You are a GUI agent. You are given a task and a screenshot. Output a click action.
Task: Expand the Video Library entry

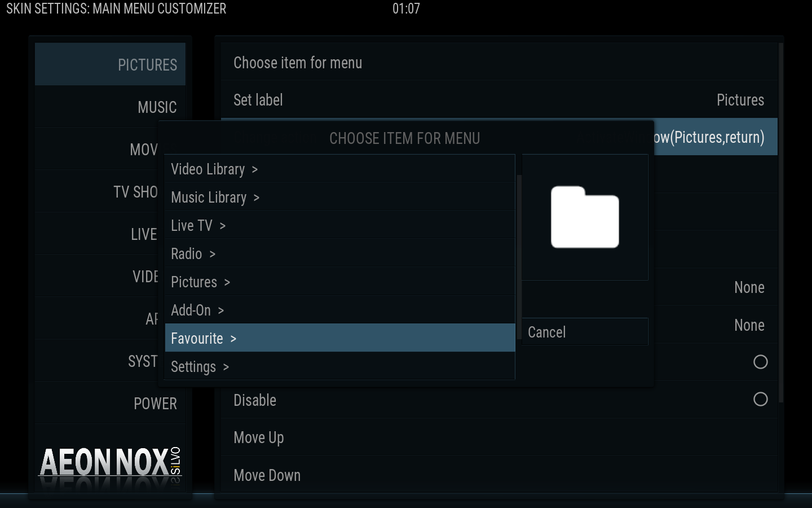[340, 169]
